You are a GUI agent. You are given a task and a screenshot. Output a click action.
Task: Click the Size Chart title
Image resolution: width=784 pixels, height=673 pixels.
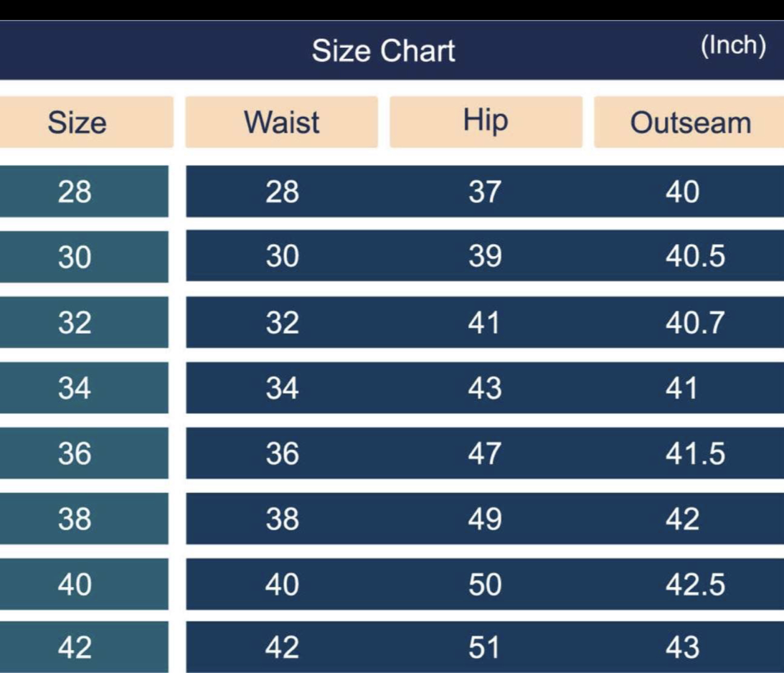tap(383, 51)
